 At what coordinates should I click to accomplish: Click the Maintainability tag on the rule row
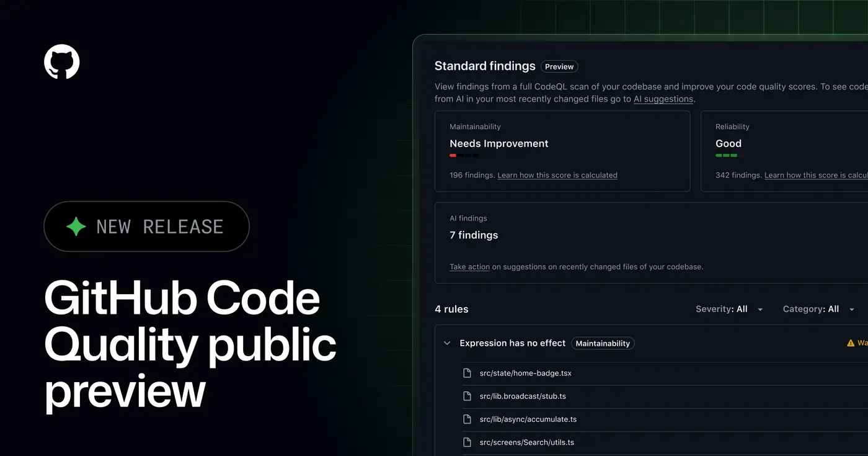pos(602,342)
